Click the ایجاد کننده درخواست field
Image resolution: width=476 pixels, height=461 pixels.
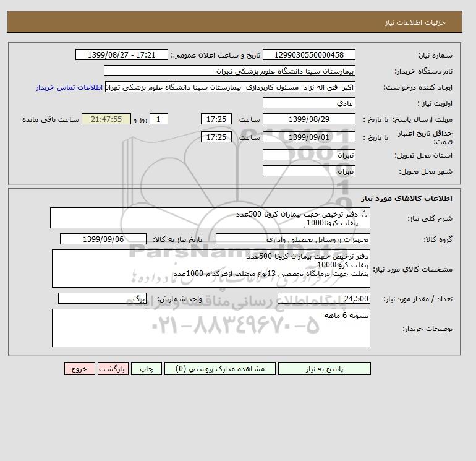(230, 87)
